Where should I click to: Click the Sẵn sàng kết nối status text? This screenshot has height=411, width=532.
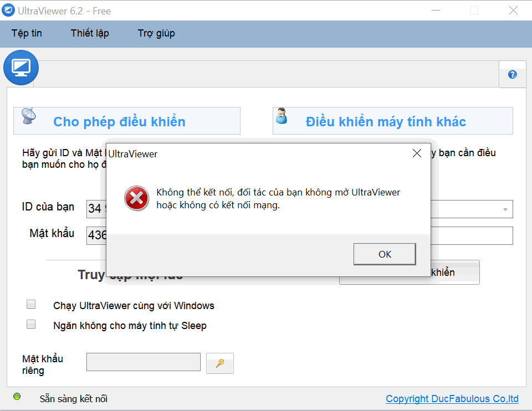point(74,399)
